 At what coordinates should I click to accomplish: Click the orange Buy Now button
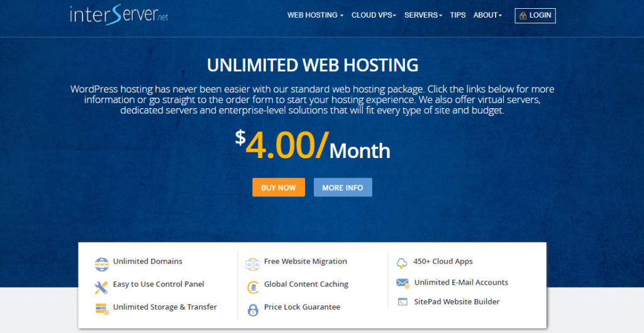(x=279, y=188)
